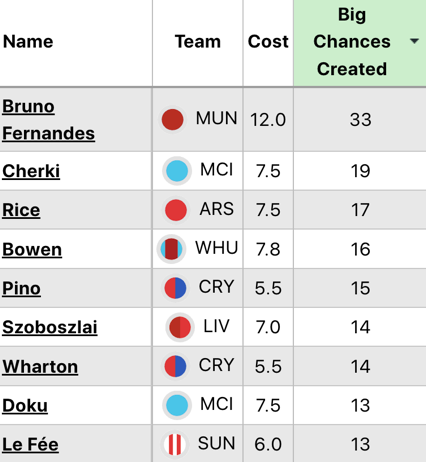This screenshot has width=426, height=462.
Task: Click the Sunderland red-striped badge icon
Action: [175, 444]
